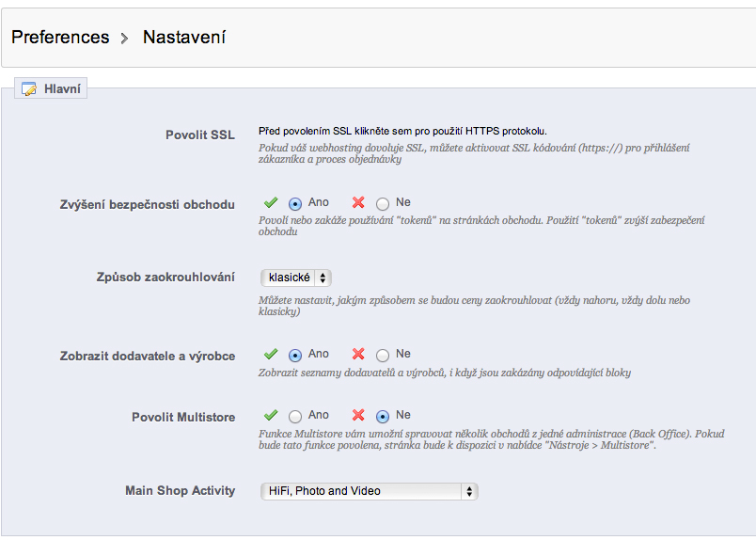Click red X icon for Povolit Multistore
The image size is (756, 540).
click(x=358, y=415)
